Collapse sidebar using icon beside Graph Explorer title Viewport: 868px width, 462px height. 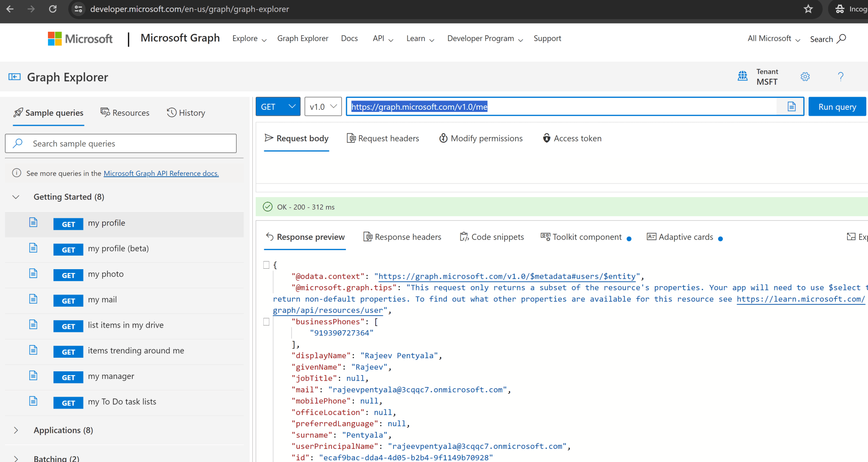pyautogui.click(x=14, y=77)
